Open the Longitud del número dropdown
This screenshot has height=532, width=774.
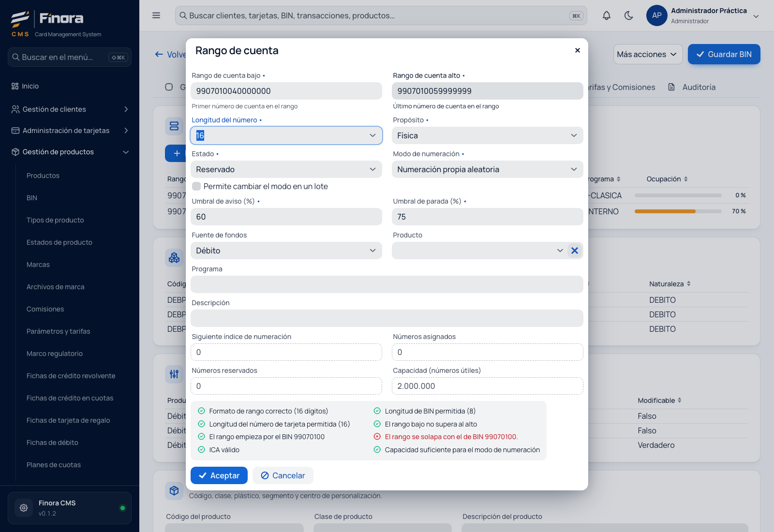[286, 135]
